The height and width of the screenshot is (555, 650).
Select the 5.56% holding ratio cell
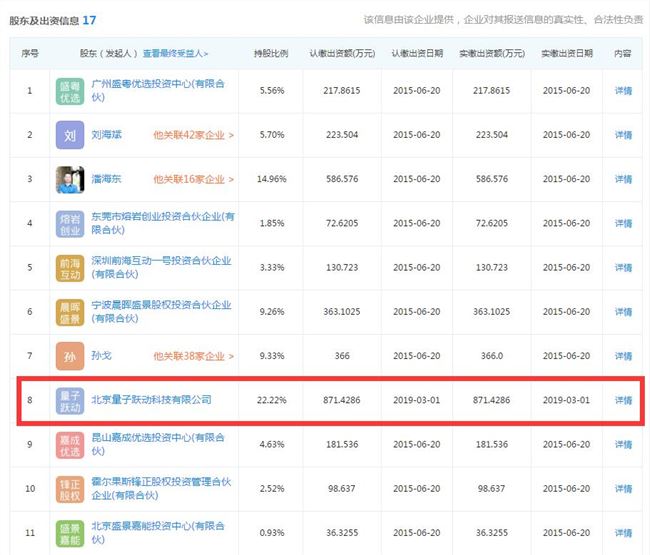click(272, 91)
